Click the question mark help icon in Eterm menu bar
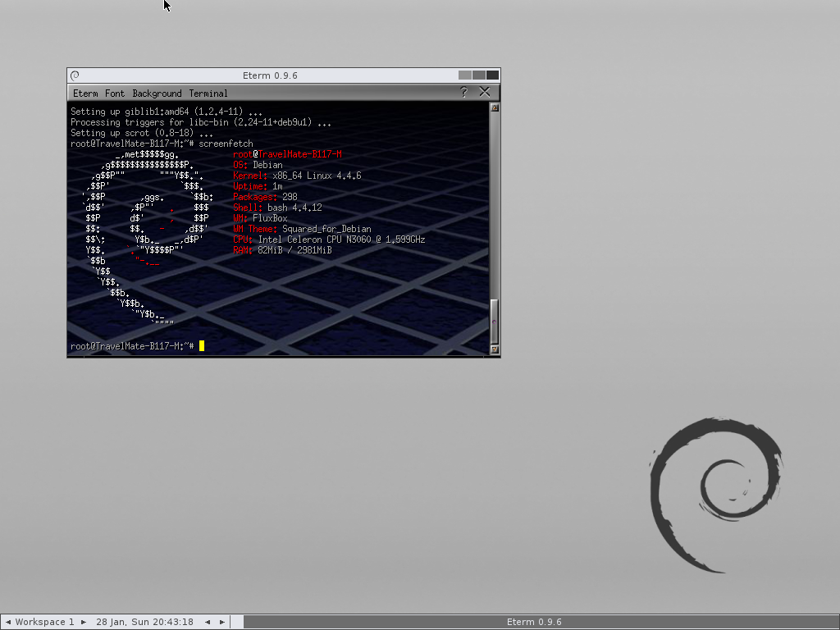Viewport: 840px width, 630px height. click(x=464, y=92)
